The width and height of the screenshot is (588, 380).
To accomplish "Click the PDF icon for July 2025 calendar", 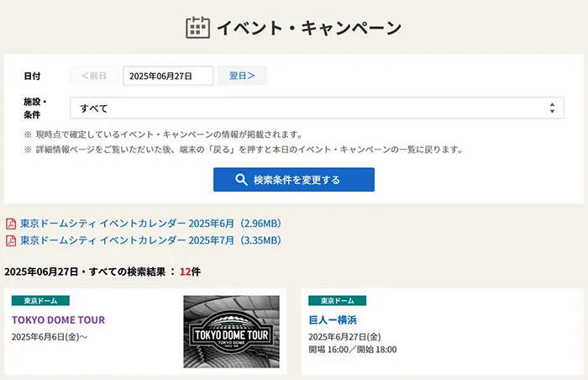I will [11, 240].
